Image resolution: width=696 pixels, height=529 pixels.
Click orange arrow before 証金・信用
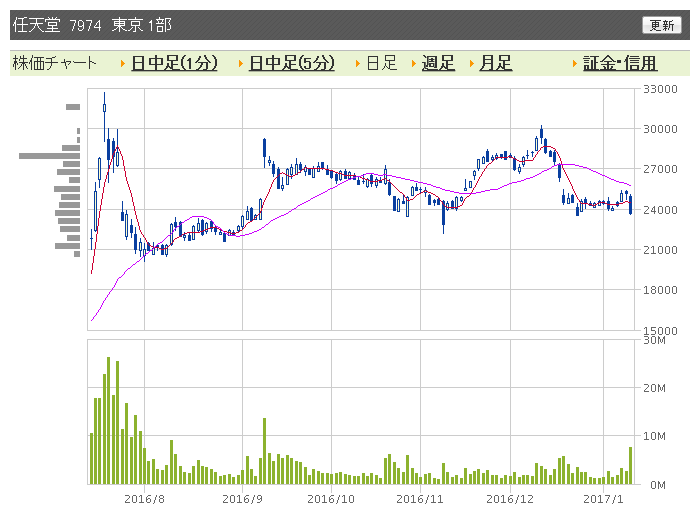click(575, 63)
